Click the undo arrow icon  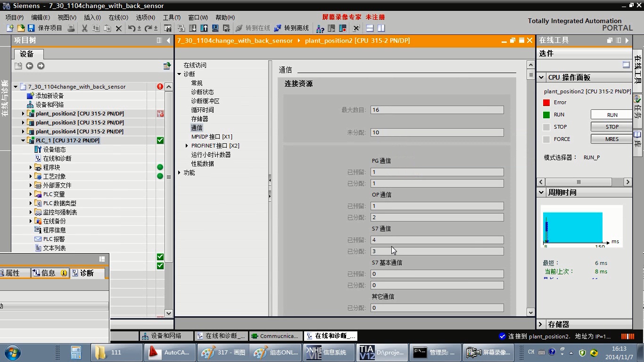click(x=132, y=28)
